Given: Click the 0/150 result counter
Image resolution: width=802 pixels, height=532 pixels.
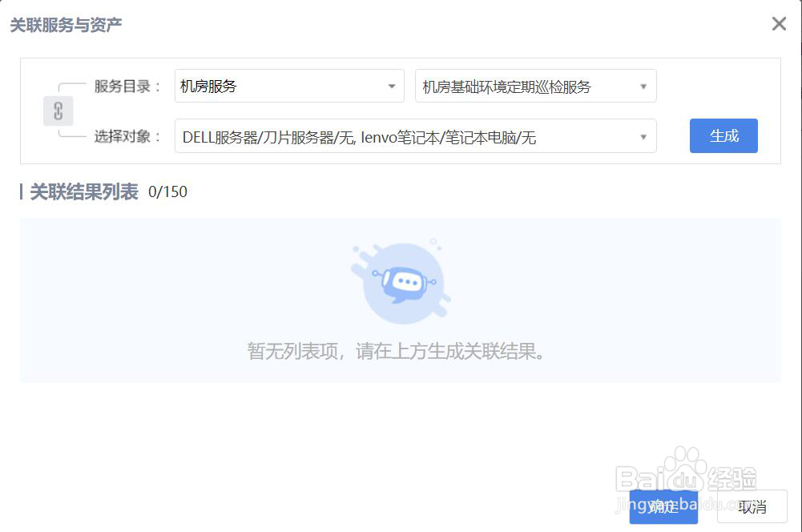Looking at the screenshot, I should [170, 192].
